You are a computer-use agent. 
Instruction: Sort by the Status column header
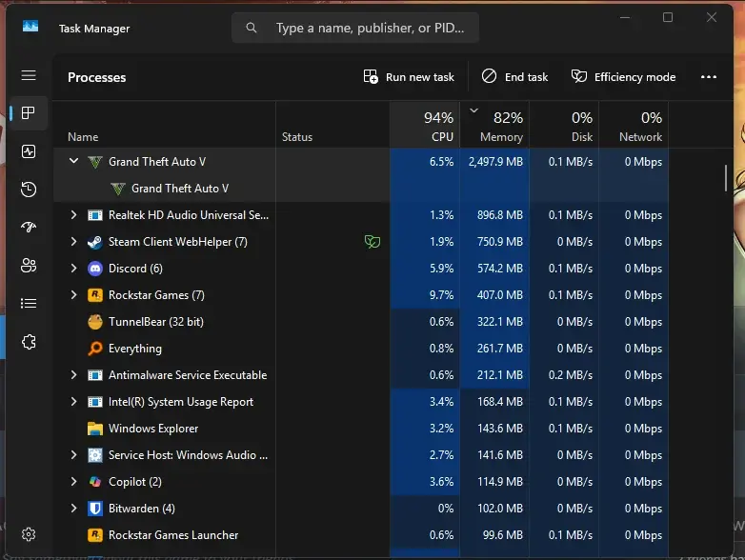(332, 125)
